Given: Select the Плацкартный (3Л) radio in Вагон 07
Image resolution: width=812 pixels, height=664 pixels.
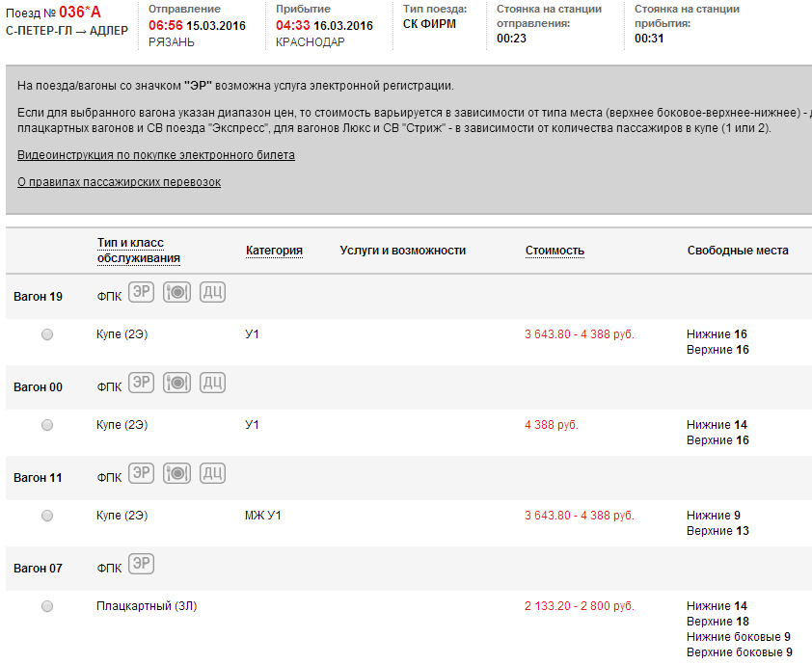Looking at the screenshot, I should 47,606.
